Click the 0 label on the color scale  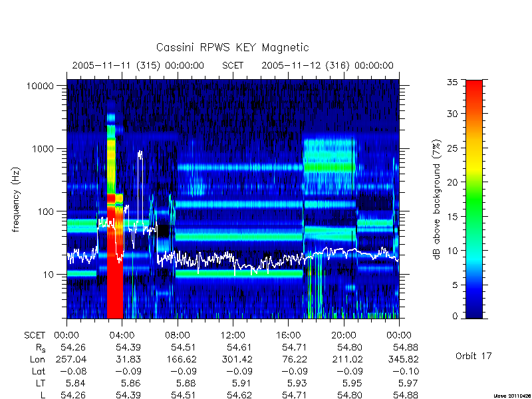(455, 316)
